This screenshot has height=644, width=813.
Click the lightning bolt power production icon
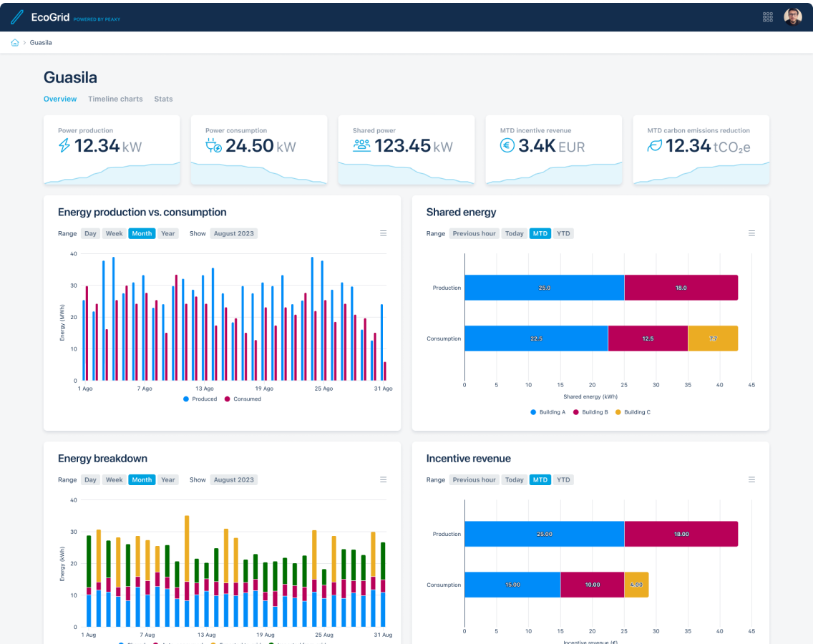pos(64,146)
